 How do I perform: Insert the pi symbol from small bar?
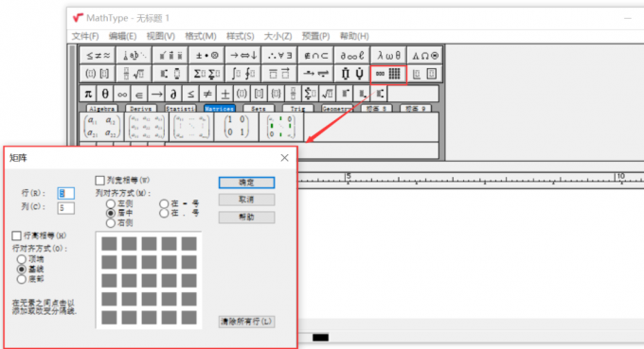88,94
